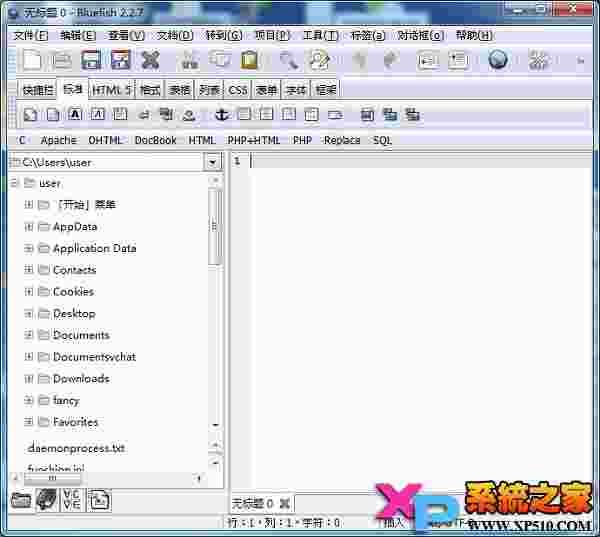Expand the Desktop folder

tap(28, 313)
